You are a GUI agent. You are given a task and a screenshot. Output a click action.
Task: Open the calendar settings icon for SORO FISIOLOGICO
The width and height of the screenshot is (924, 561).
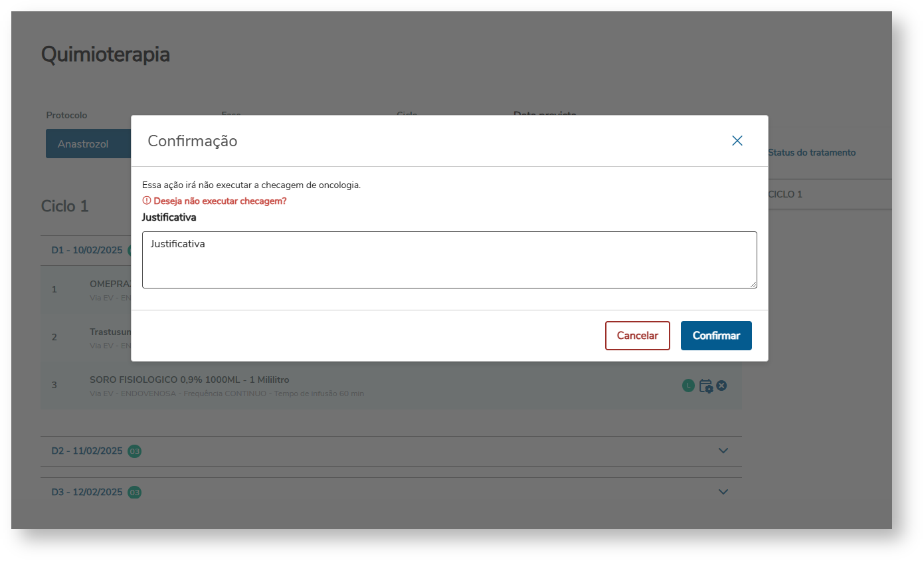coord(705,386)
